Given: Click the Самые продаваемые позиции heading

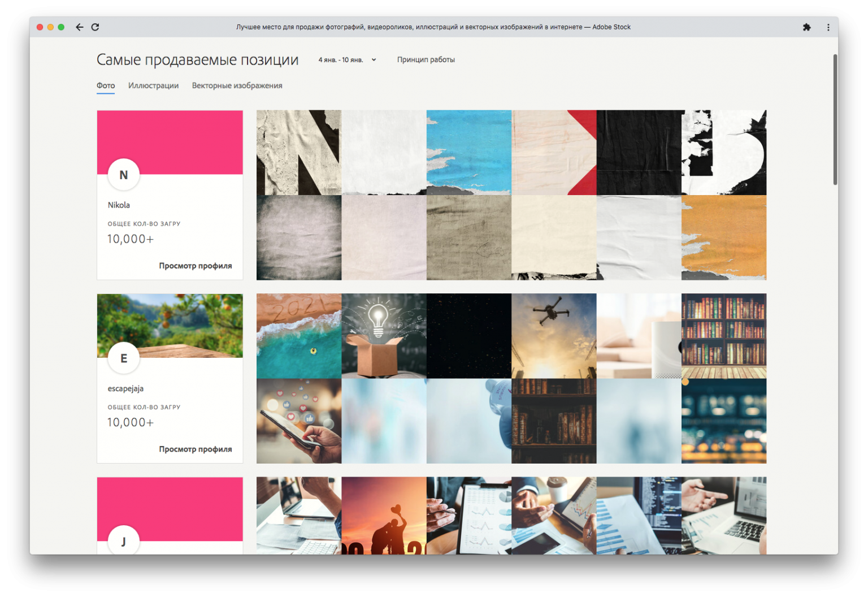Looking at the screenshot, I should 197,60.
